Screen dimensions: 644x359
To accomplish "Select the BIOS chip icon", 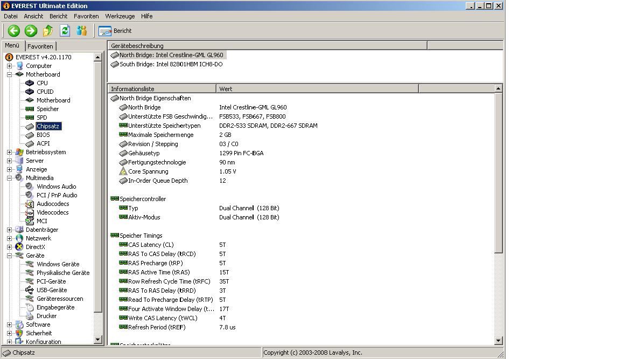I will (x=30, y=135).
